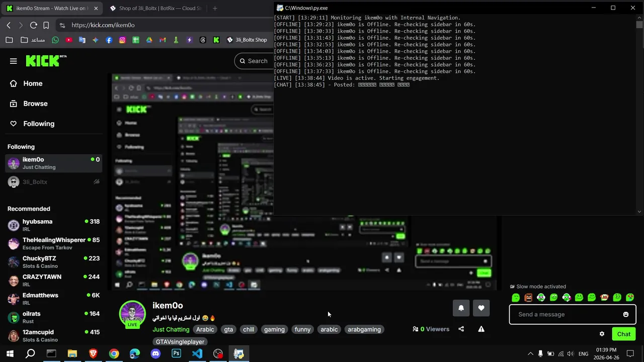Click ikem0o streamer avatar
Image resolution: width=644 pixels, height=362 pixels.
132,314
